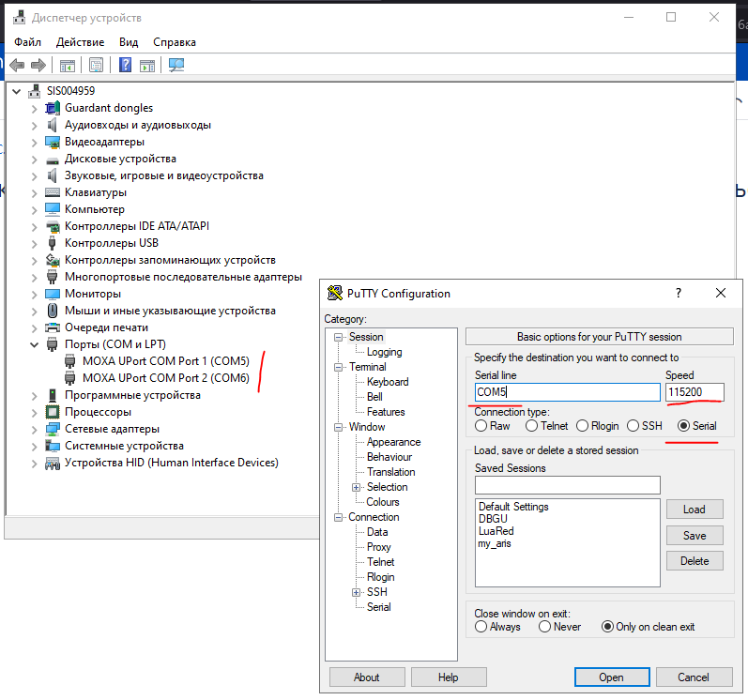Click the Процессоры chip icon
Image resolution: width=748 pixels, height=700 pixels.
click(x=52, y=412)
